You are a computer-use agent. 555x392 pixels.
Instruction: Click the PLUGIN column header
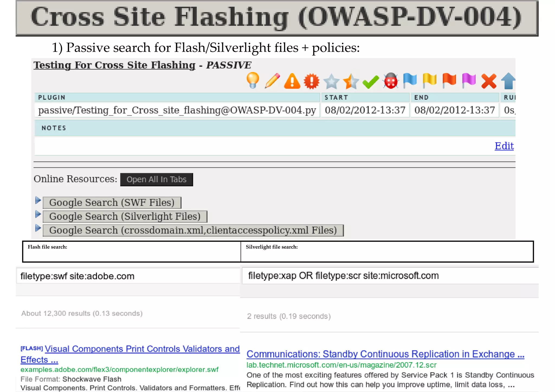(177, 97)
